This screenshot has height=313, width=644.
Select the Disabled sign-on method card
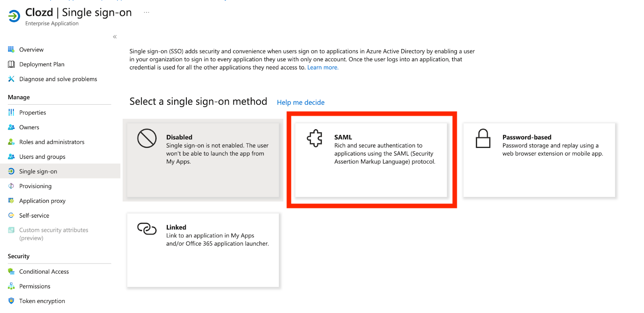click(203, 160)
